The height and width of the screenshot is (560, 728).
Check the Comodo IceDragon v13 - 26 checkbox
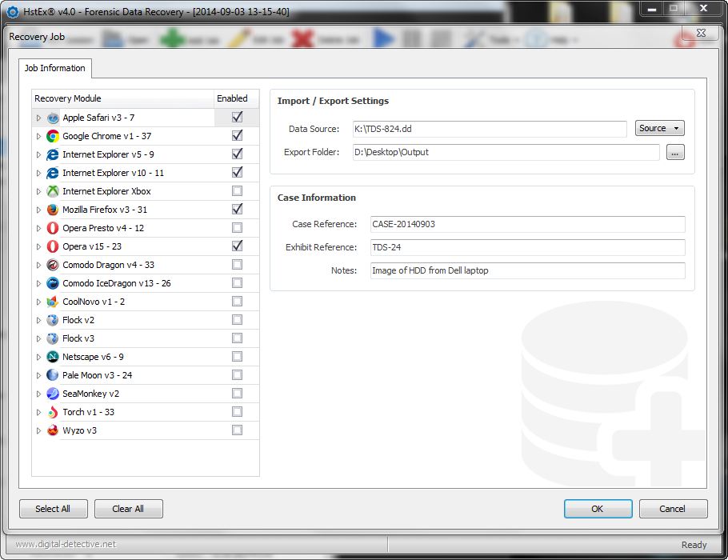(238, 282)
